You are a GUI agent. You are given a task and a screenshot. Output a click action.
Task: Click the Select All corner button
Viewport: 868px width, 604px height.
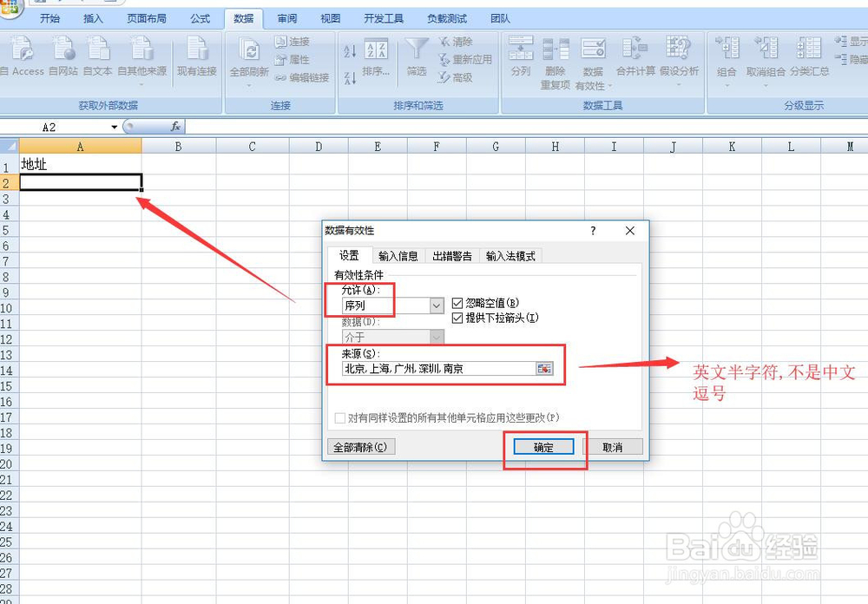click(x=9, y=146)
